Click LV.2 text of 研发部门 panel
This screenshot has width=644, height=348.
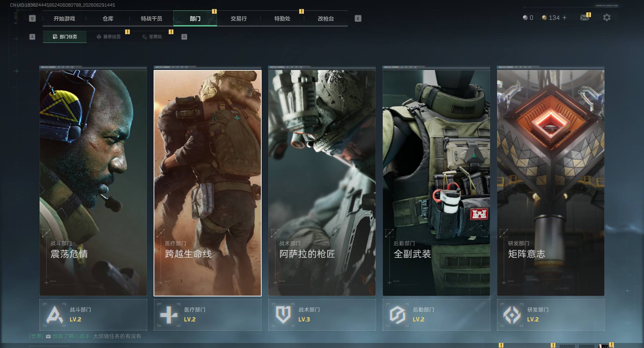coord(533,320)
